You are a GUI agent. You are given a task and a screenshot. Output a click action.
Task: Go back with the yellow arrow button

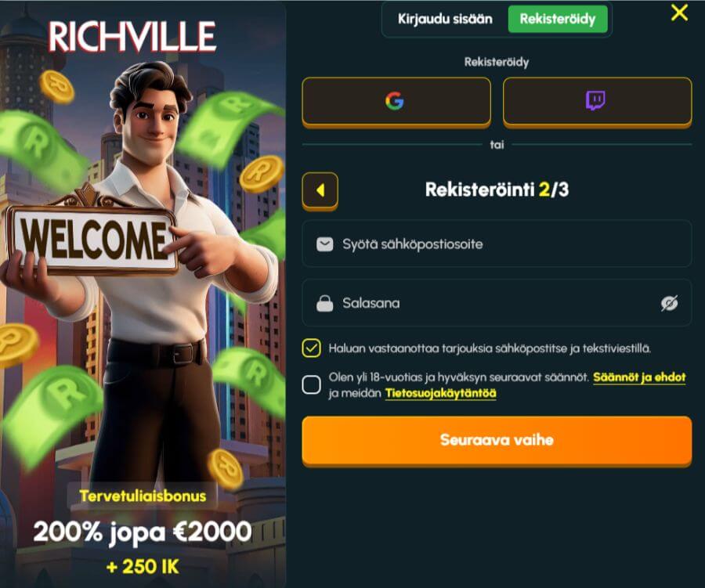tap(320, 190)
